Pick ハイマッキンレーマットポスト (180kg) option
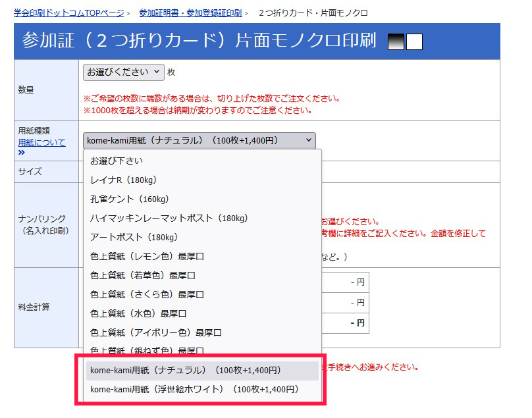532x418 pixels. tap(169, 218)
